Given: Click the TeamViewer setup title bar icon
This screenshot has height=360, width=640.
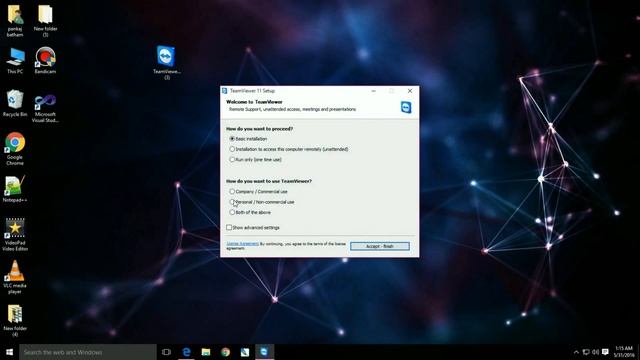Looking at the screenshot, I should 224,91.
